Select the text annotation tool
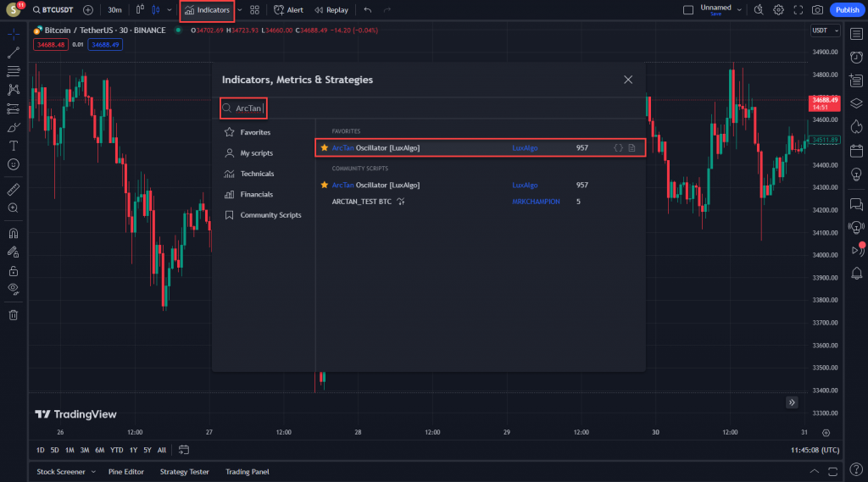Image resolution: width=868 pixels, height=482 pixels. (14, 146)
